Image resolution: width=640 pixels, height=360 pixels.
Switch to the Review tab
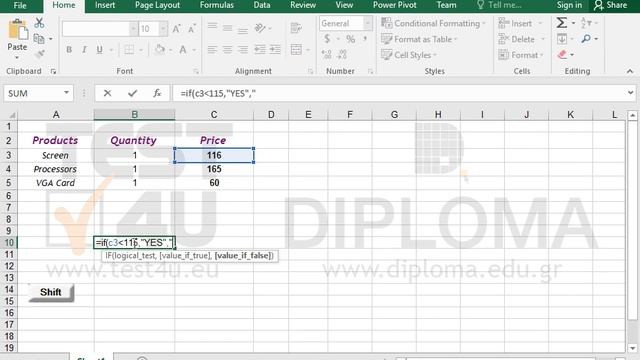pyautogui.click(x=303, y=5)
